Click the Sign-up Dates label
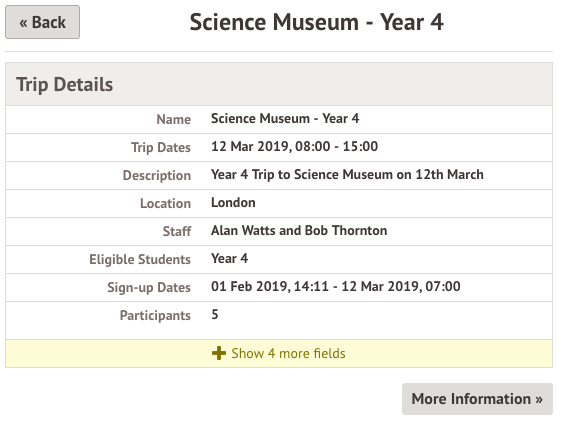563x421 pixels. coord(149,287)
